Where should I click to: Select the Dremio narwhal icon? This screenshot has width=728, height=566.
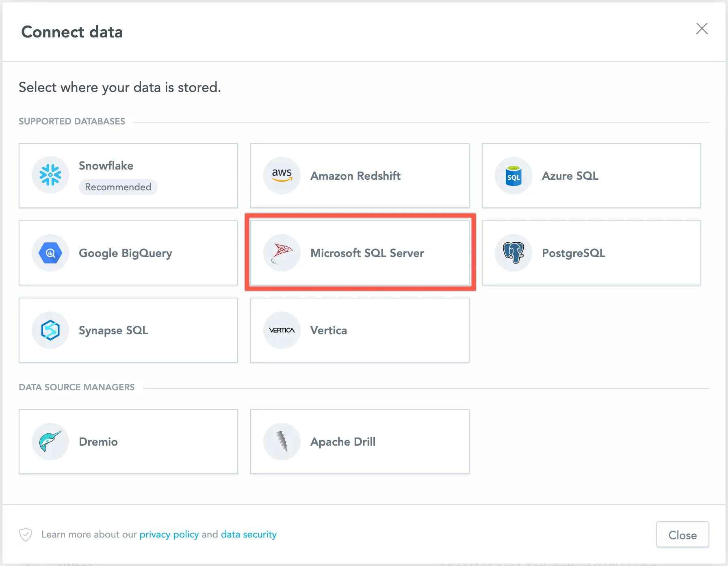tap(50, 442)
